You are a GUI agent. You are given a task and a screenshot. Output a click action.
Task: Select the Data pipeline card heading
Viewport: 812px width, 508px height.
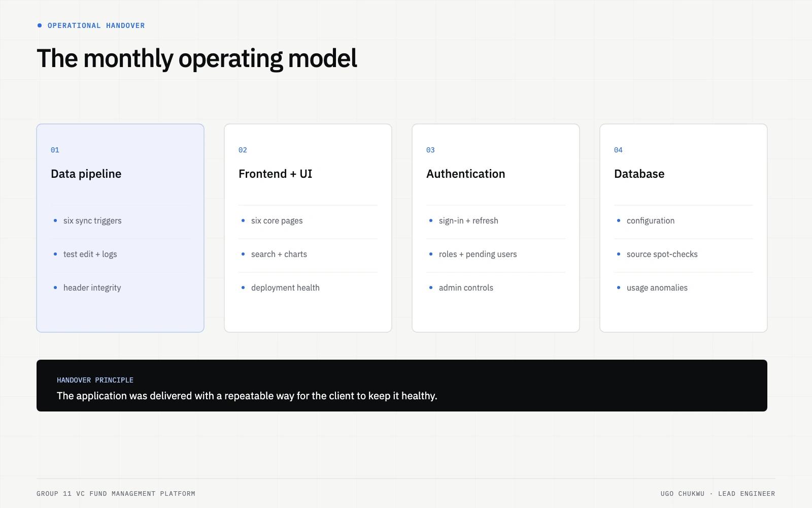[86, 174]
